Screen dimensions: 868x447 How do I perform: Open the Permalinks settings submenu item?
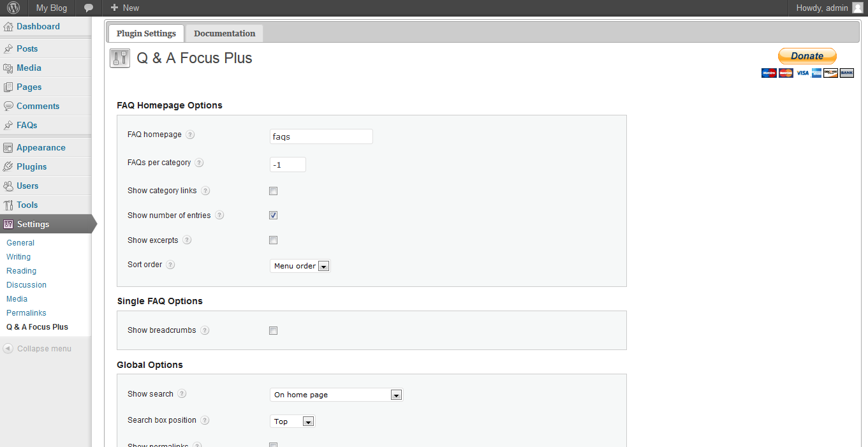(x=26, y=313)
